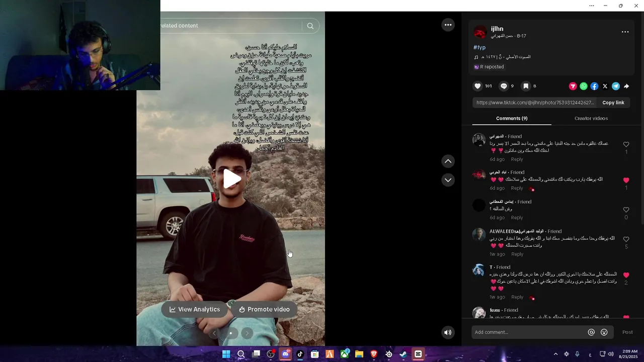
Task: Open the ijlhn profile avatar
Action: pos(480,32)
